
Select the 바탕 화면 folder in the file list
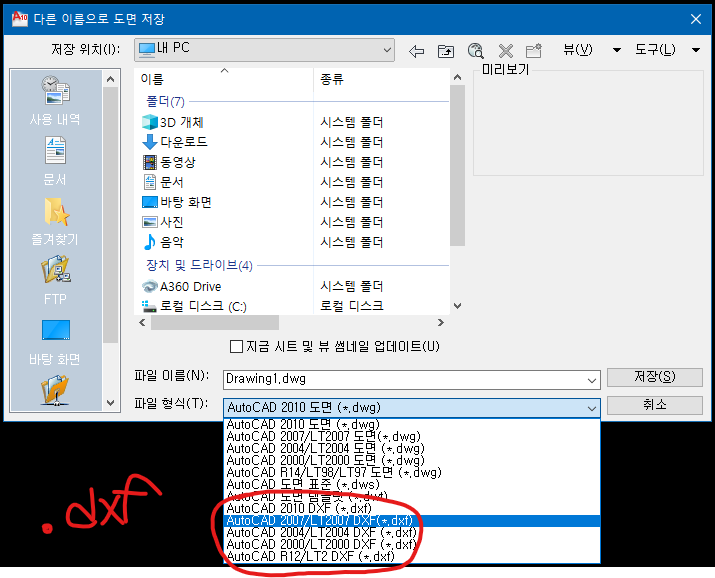click(x=177, y=202)
